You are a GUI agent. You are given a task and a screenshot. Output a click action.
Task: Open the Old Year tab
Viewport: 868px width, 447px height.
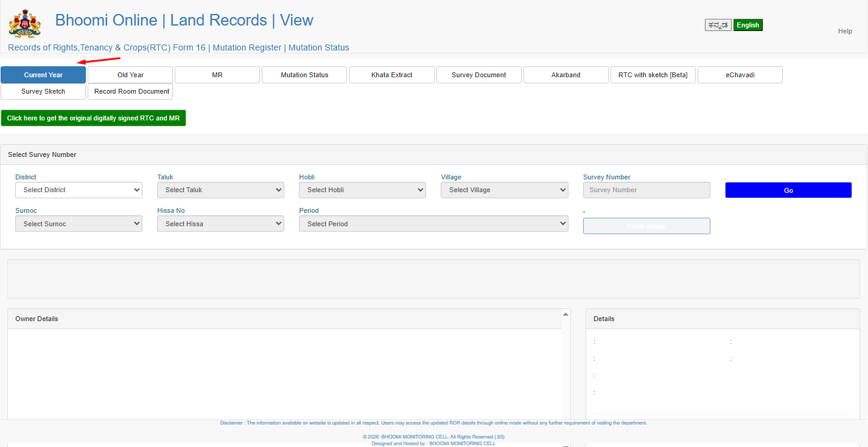[130, 75]
